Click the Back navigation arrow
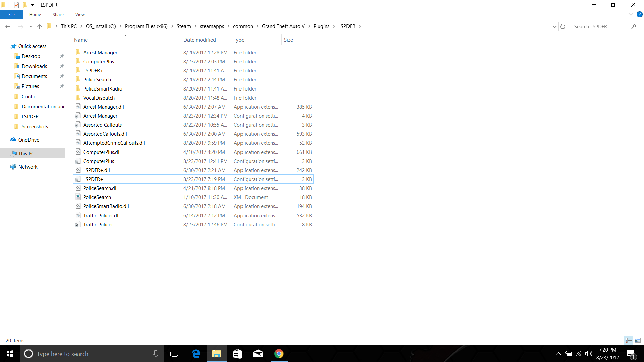 [8, 27]
